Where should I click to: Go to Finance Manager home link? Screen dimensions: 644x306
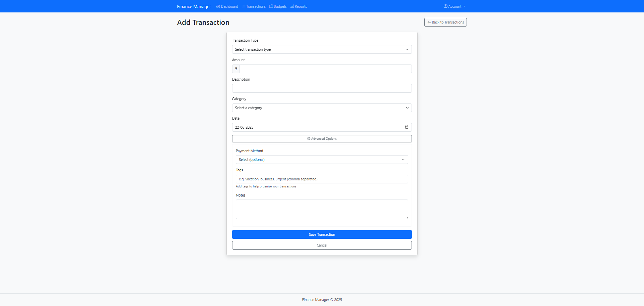(x=194, y=6)
